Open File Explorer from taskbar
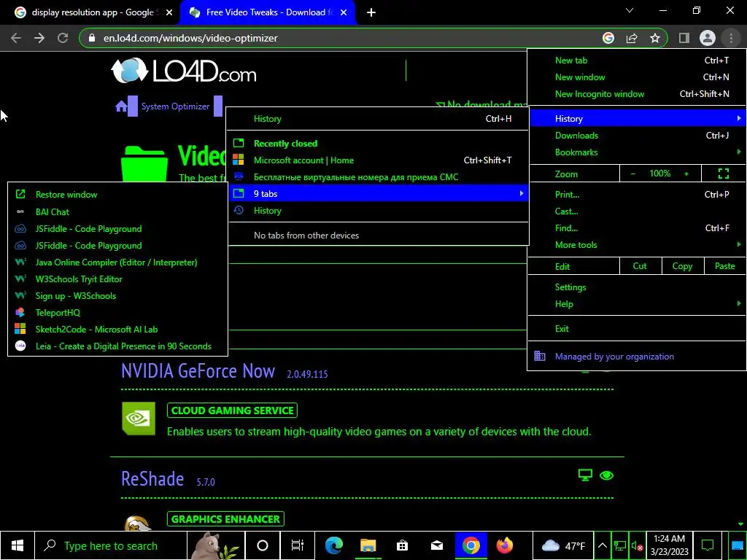The width and height of the screenshot is (747, 560). (x=368, y=545)
